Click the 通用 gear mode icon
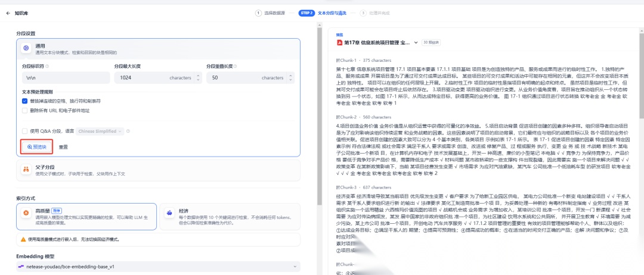This screenshot has width=644, height=275. pyautogui.click(x=26, y=48)
